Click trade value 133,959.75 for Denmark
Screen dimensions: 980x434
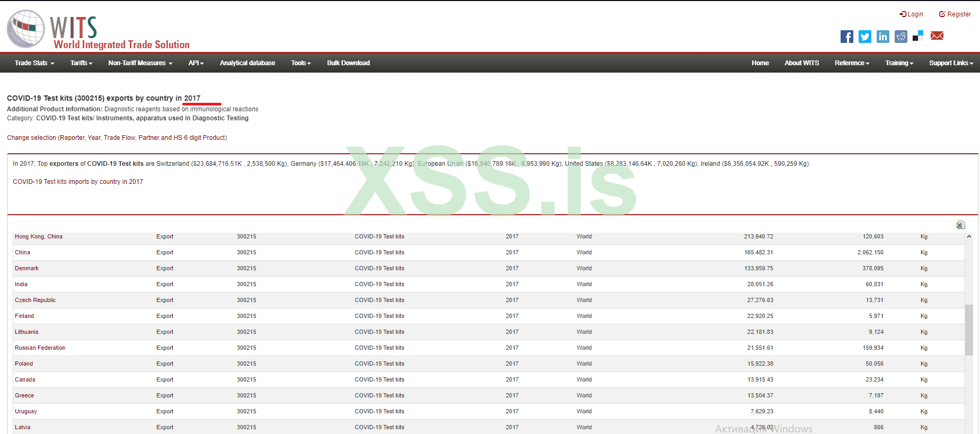[x=758, y=269]
